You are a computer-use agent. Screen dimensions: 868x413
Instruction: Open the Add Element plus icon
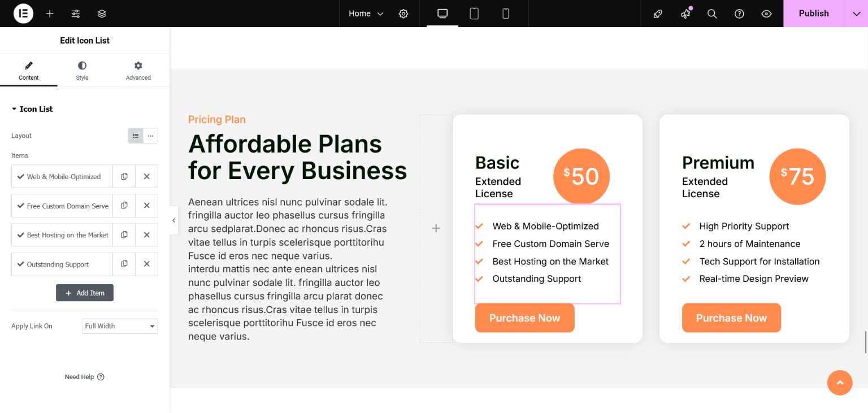(50, 14)
